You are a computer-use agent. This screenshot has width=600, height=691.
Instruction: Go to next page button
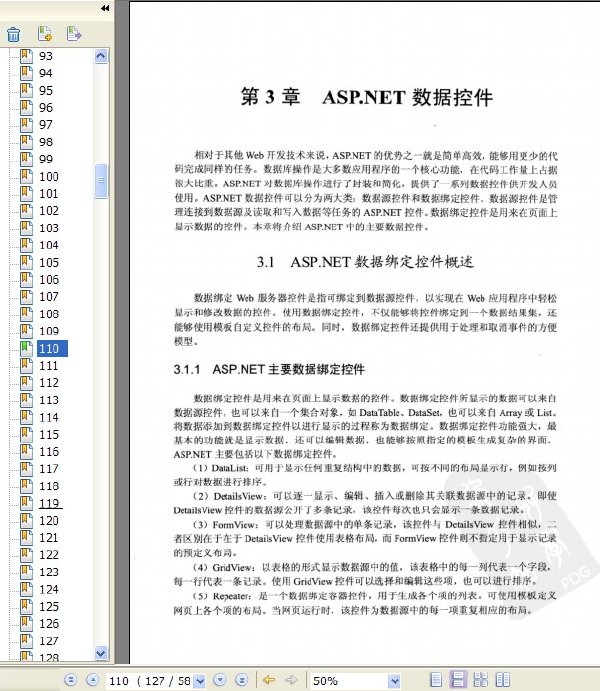(220, 680)
